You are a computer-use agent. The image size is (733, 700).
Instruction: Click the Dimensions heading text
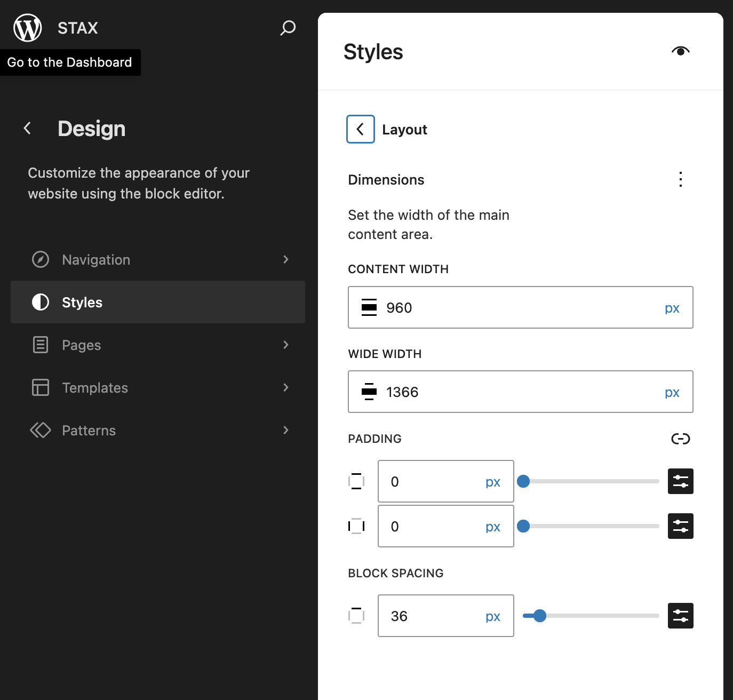point(386,180)
